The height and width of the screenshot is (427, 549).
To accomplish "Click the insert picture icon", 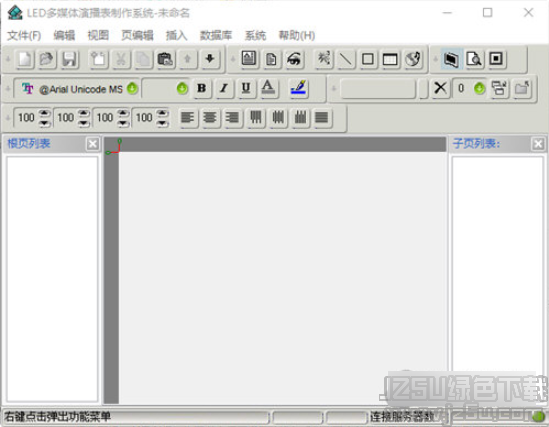I will 249,58.
